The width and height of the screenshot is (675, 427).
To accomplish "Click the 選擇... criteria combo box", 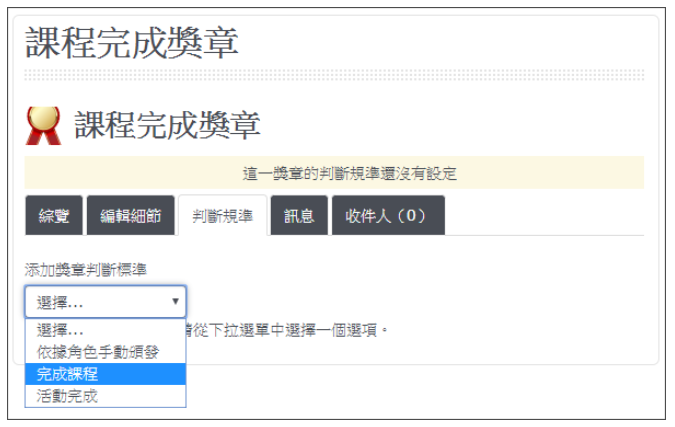I will click(x=100, y=302).
